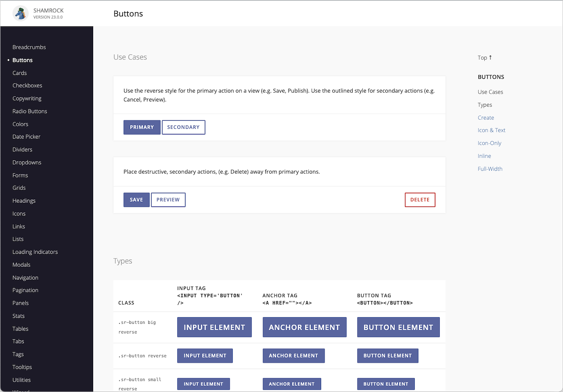Click the red DELETE button

pyautogui.click(x=420, y=200)
